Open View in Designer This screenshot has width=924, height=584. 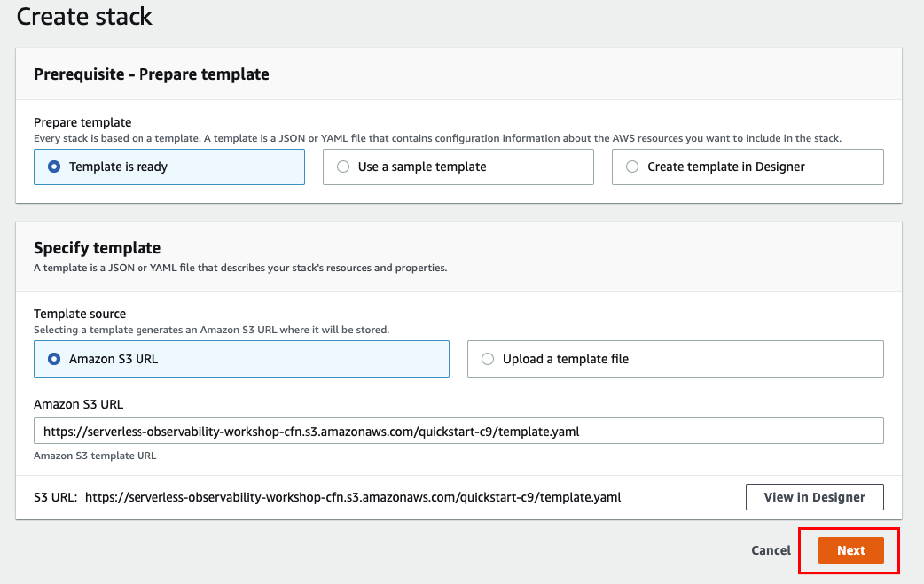[x=814, y=497]
